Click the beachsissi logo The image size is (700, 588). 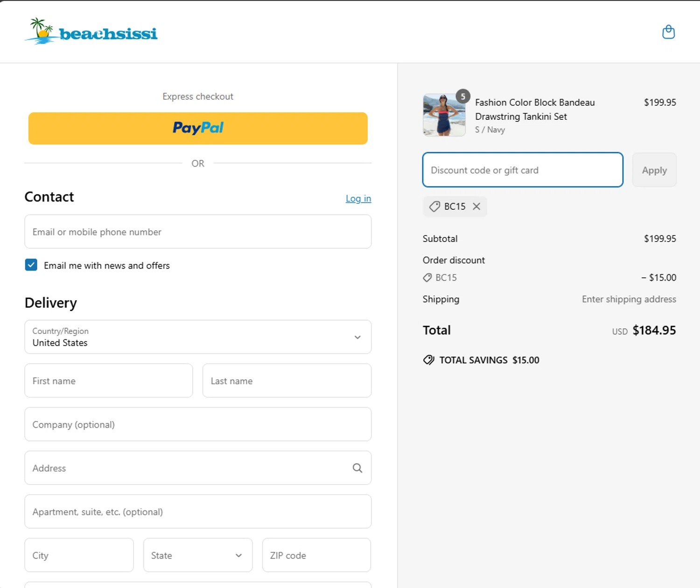pyautogui.click(x=91, y=31)
